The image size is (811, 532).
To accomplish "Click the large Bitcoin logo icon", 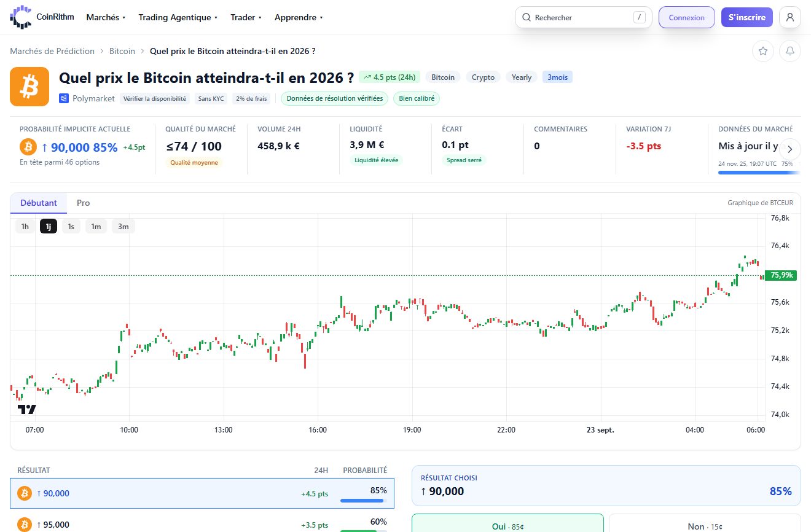I will coord(29,87).
